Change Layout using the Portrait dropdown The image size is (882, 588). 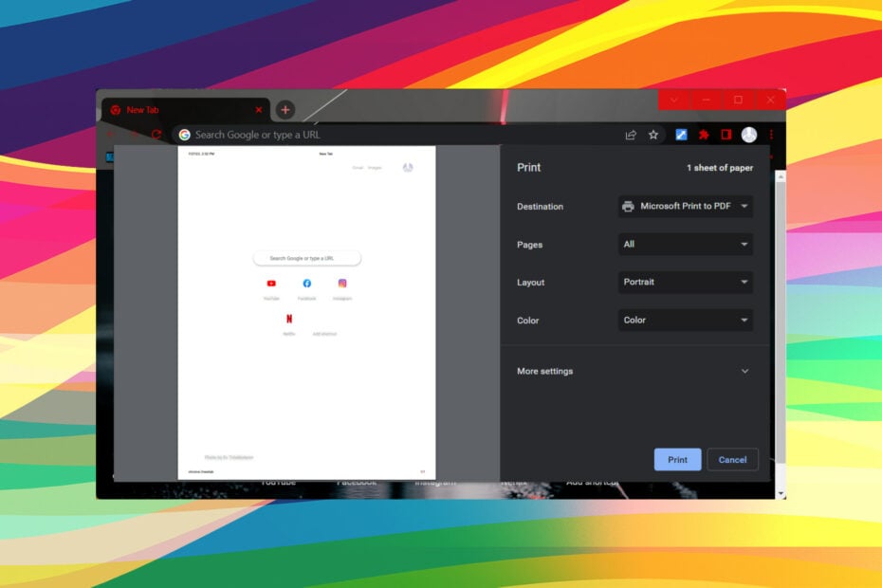[x=685, y=282]
